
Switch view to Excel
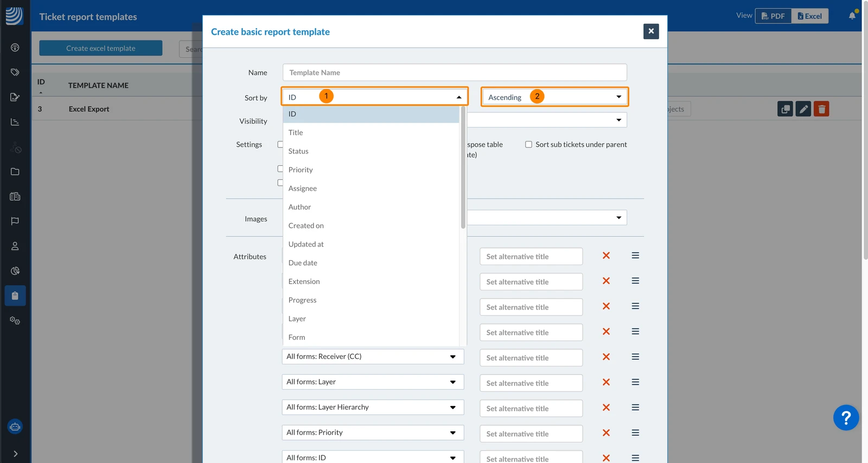tap(810, 16)
